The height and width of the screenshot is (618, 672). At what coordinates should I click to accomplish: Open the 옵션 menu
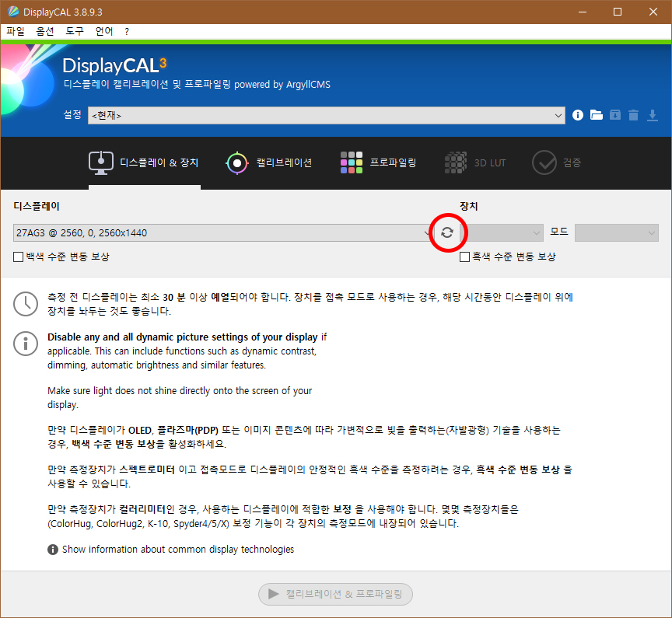(45, 31)
